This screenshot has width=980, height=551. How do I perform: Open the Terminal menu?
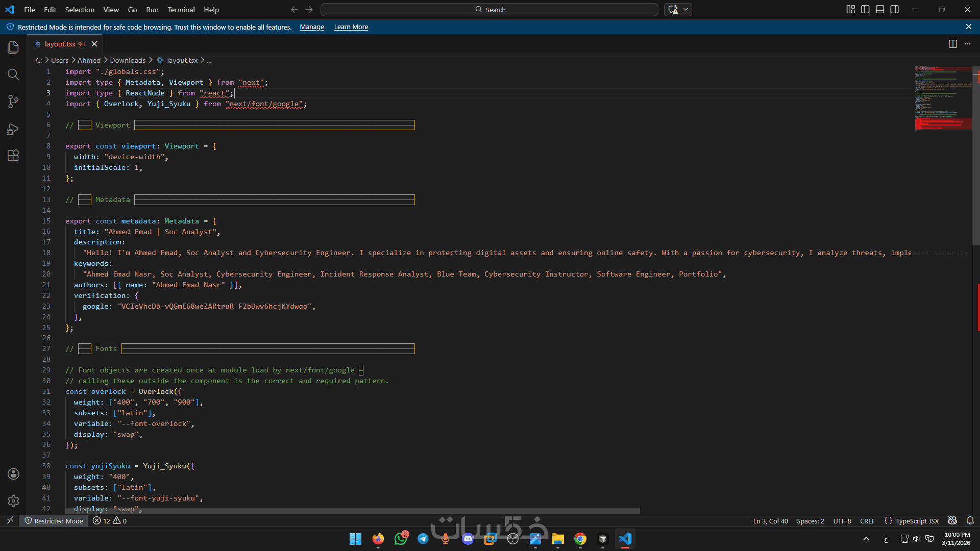click(181, 10)
